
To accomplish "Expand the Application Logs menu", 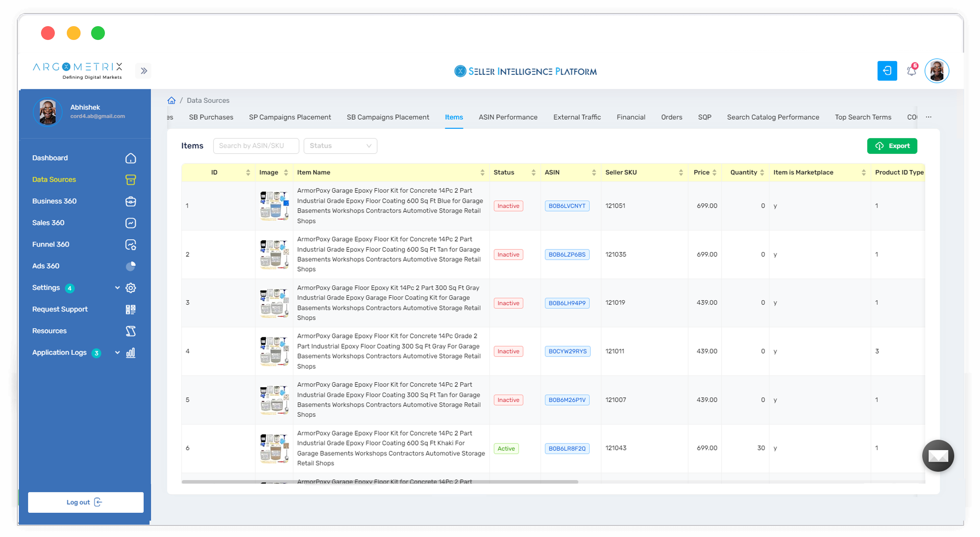I will (117, 353).
